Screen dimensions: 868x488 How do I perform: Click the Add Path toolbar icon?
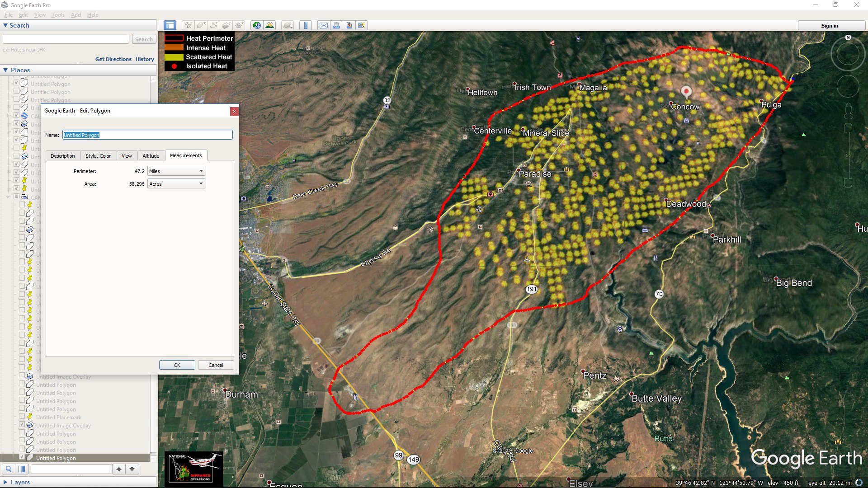pos(213,25)
